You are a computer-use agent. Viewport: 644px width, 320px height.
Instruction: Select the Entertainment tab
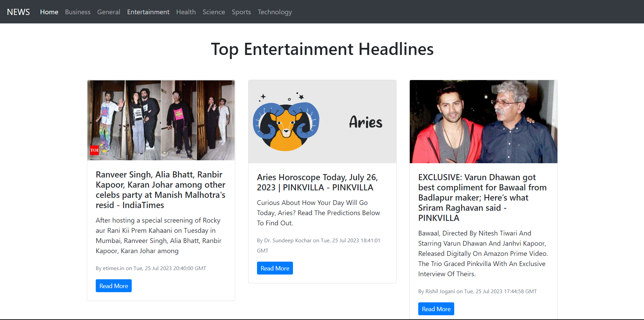click(x=148, y=12)
